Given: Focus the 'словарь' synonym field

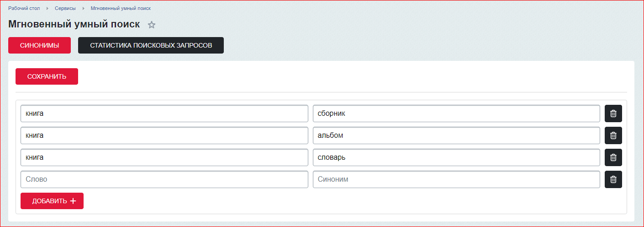Looking at the screenshot, I should (456, 157).
